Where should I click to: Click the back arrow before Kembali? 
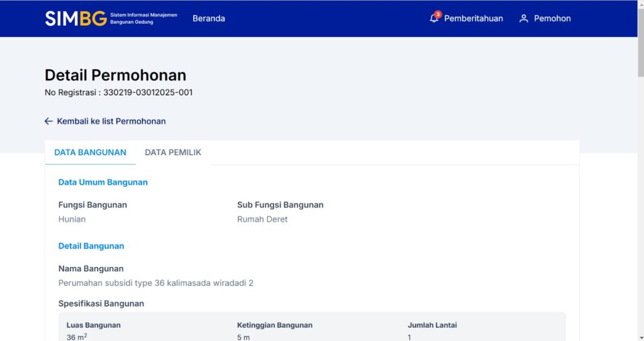click(48, 121)
